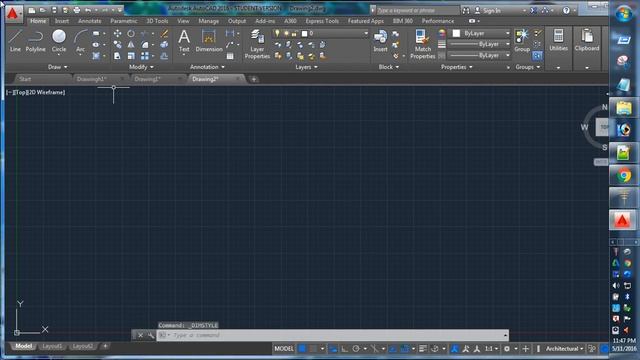This screenshot has width=640, height=360.
Task: Expand the Groups panel
Action: [x=528, y=67]
